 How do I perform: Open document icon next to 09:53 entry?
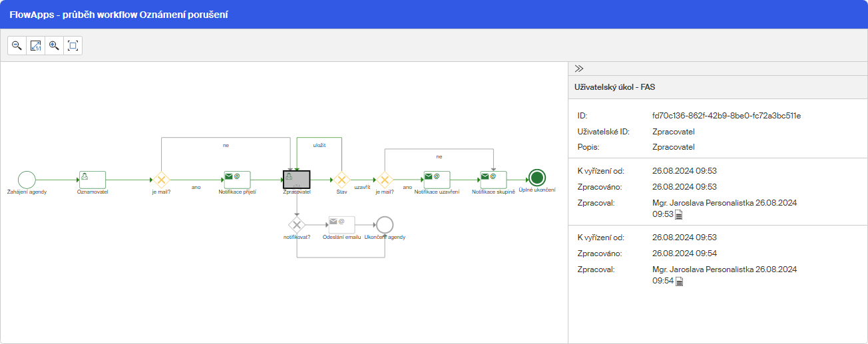click(x=679, y=214)
